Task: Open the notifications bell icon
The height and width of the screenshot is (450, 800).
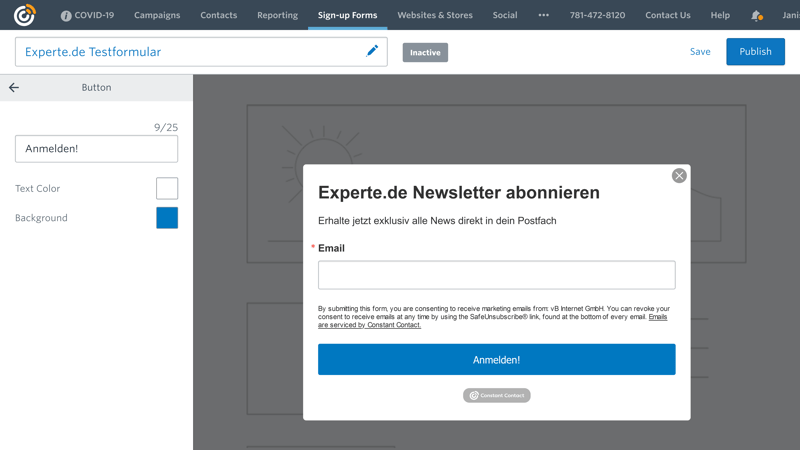Action: [x=757, y=16]
